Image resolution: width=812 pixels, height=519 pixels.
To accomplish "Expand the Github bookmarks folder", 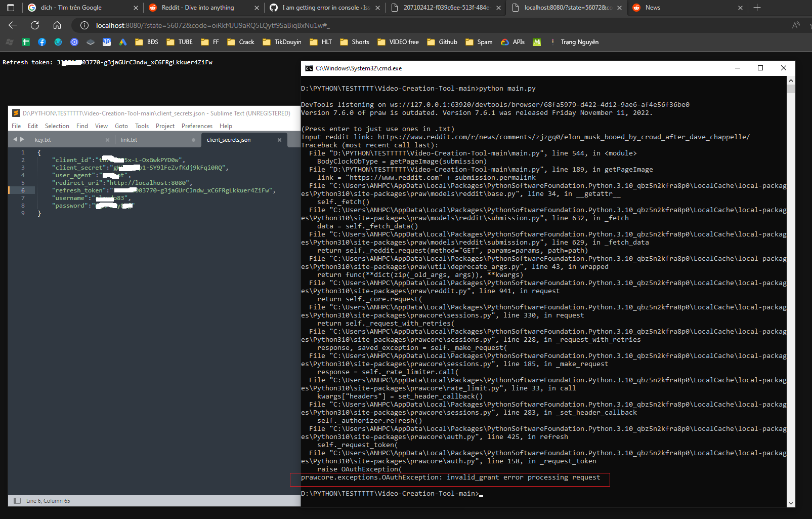I will [x=442, y=42].
